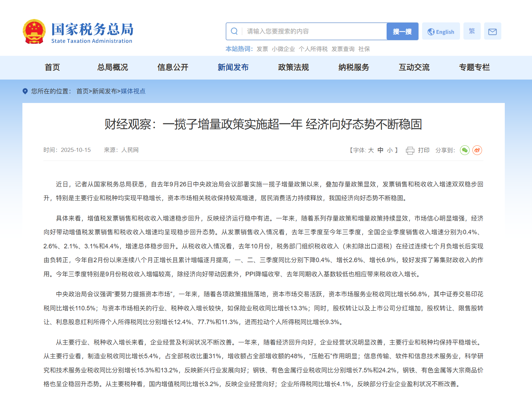This screenshot has width=532, height=393.
Task: Expand the 专题专栏 navigation menu
Action: pyautogui.click(x=474, y=68)
